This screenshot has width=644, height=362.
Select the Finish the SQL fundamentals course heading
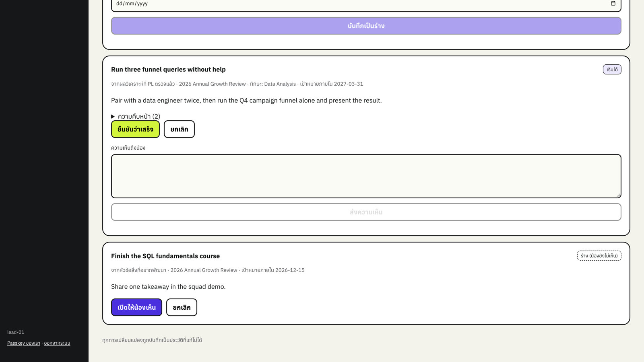coord(165,256)
